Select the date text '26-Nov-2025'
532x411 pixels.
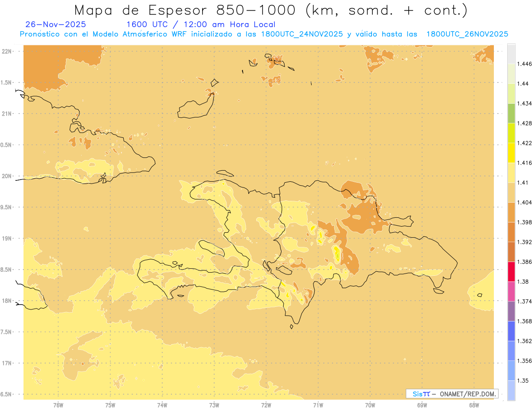(x=56, y=24)
